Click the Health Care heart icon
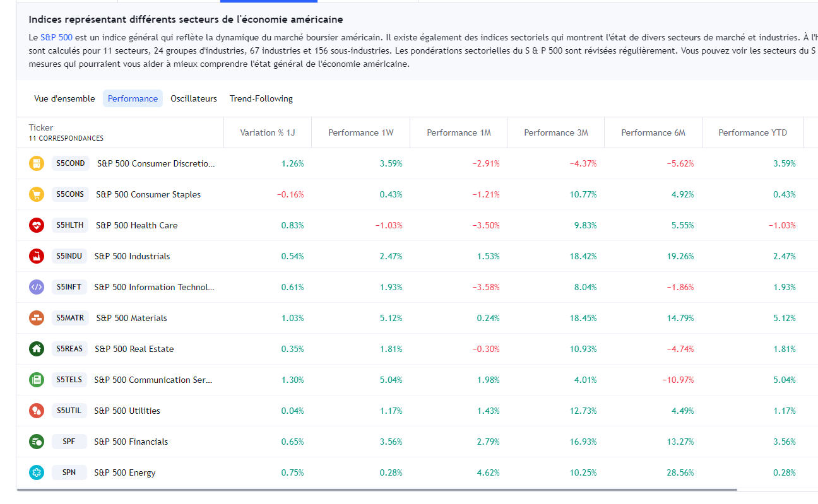The image size is (818, 504). [37, 226]
